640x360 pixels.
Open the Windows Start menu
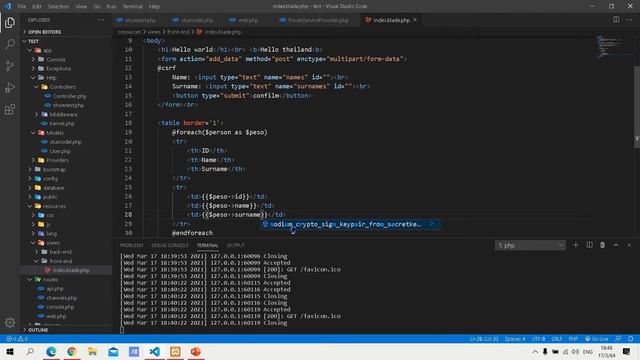point(10,351)
